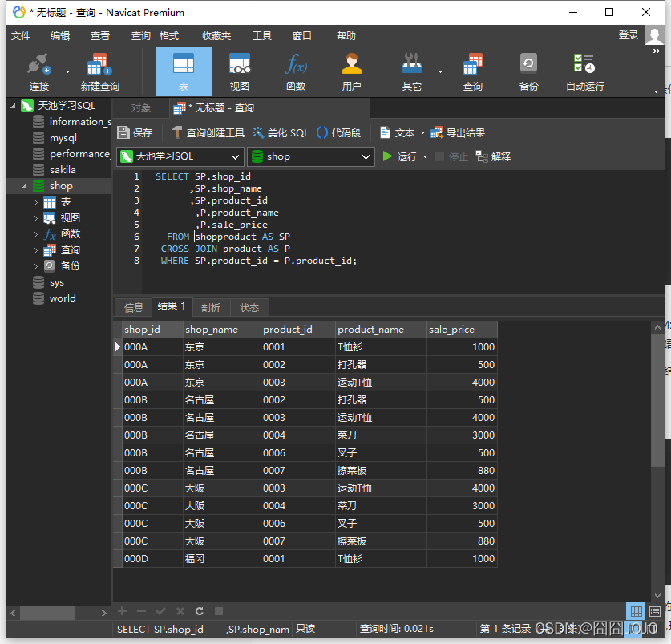This screenshot has height=644, width=671.
Task: Click the 登录 login link
Action: coord(629,35)
